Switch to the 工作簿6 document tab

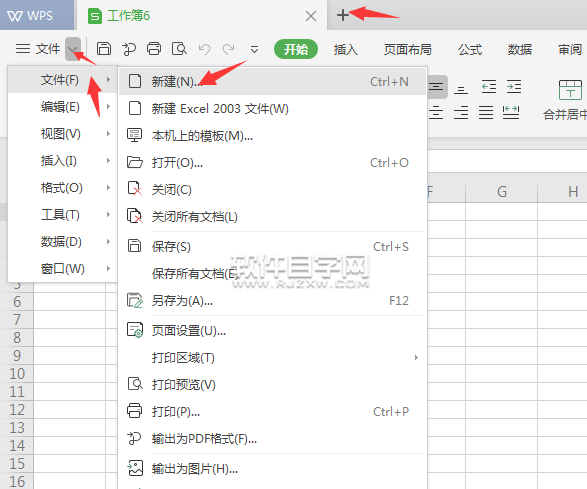click(x=202, y=16)
